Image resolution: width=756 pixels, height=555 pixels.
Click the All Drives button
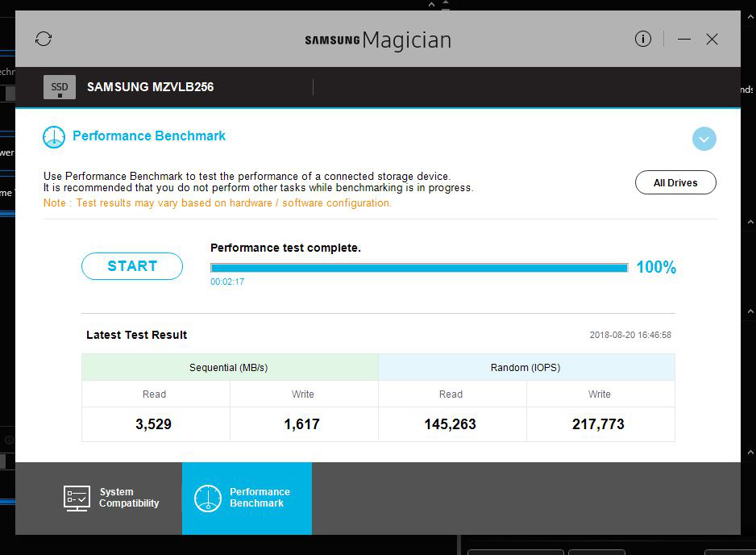[x=675, y=182]
